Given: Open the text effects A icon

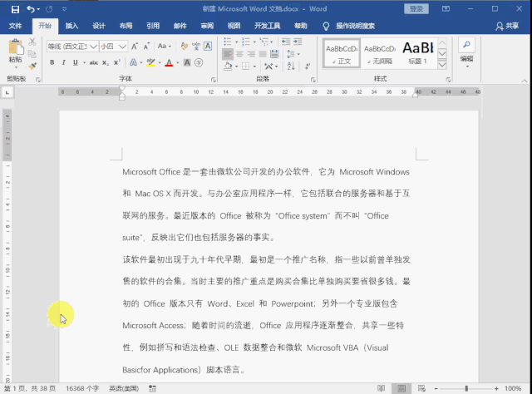Looking at the screenshot, I should (133, 62).
